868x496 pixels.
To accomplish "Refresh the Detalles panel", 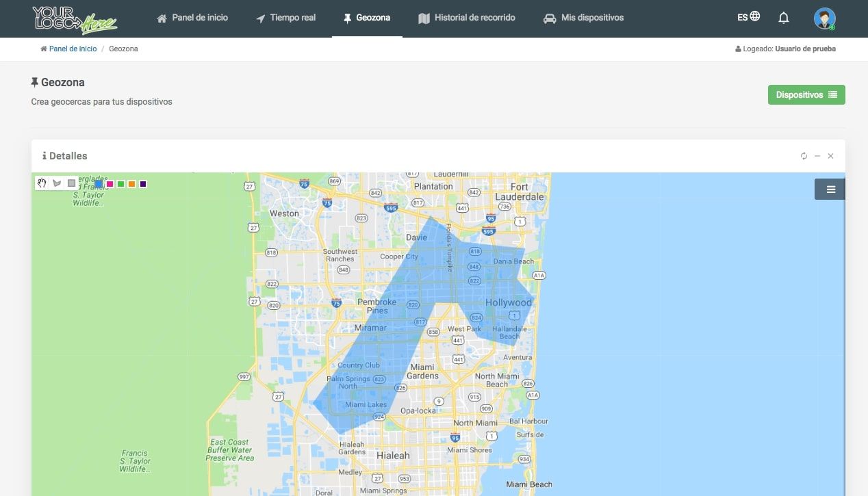I will coord(804,156).
